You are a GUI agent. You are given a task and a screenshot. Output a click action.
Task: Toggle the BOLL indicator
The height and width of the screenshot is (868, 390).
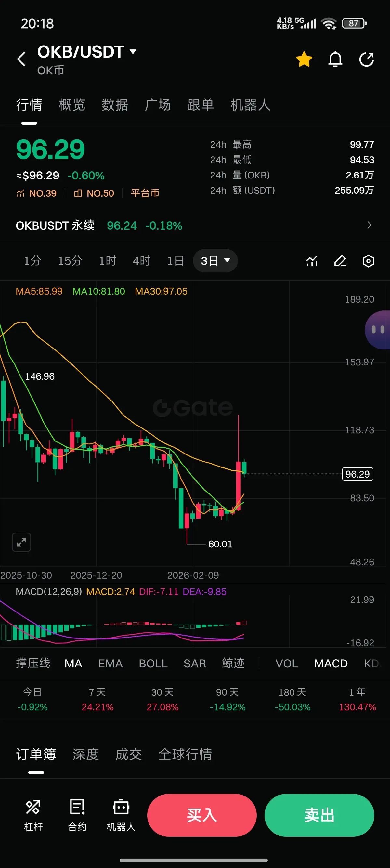pos(153,663)
